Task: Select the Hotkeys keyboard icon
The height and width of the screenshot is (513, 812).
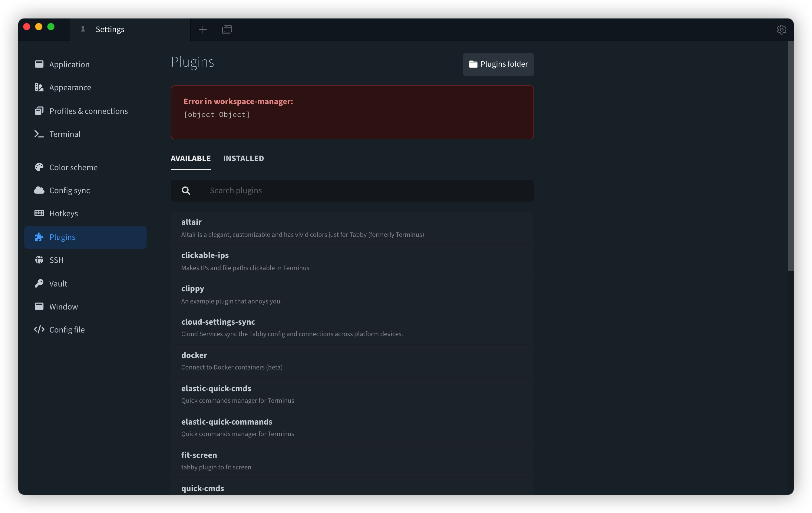Action: click(39, 213)
